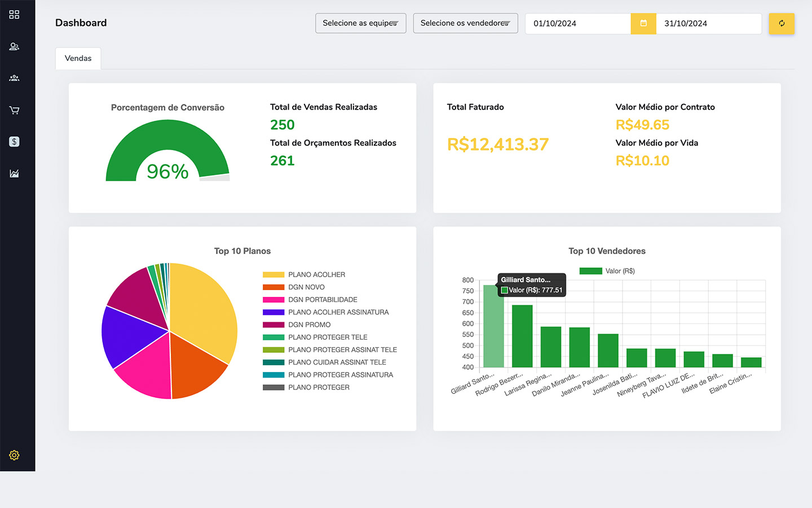812x508 pixels.
Task: Click Rodrigo Bezerr... bar in vendors chart
Action: (522, 336)
